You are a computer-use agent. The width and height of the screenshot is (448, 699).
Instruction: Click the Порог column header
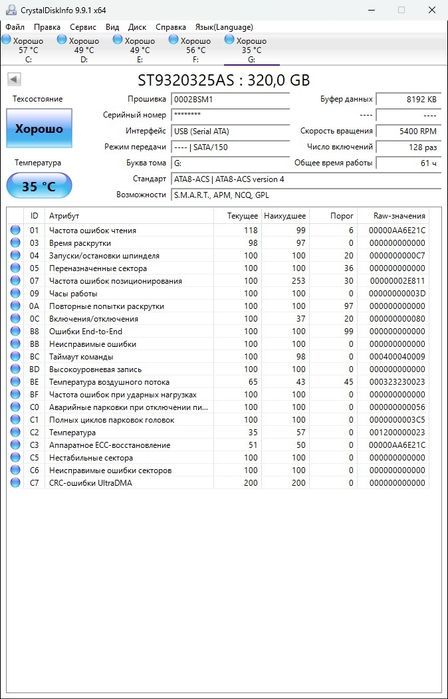[333, 216]
